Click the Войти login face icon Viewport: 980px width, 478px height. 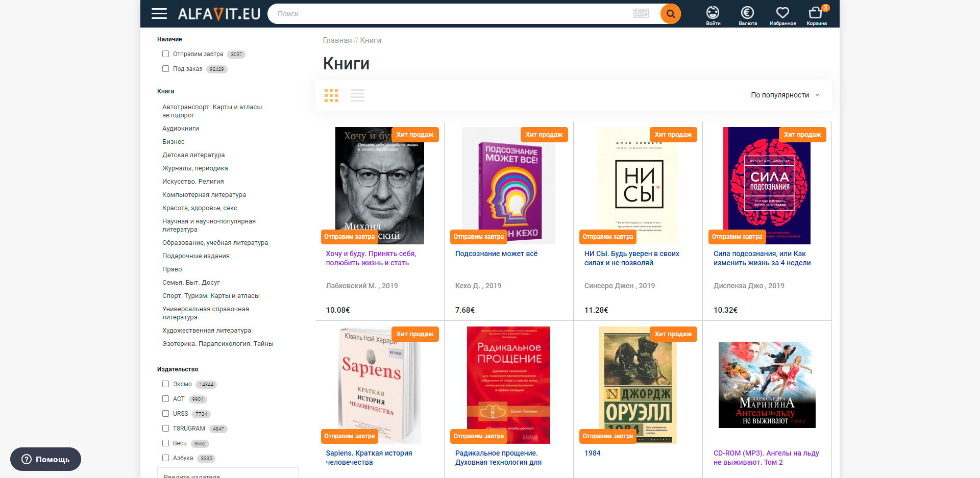coord(713,15)
